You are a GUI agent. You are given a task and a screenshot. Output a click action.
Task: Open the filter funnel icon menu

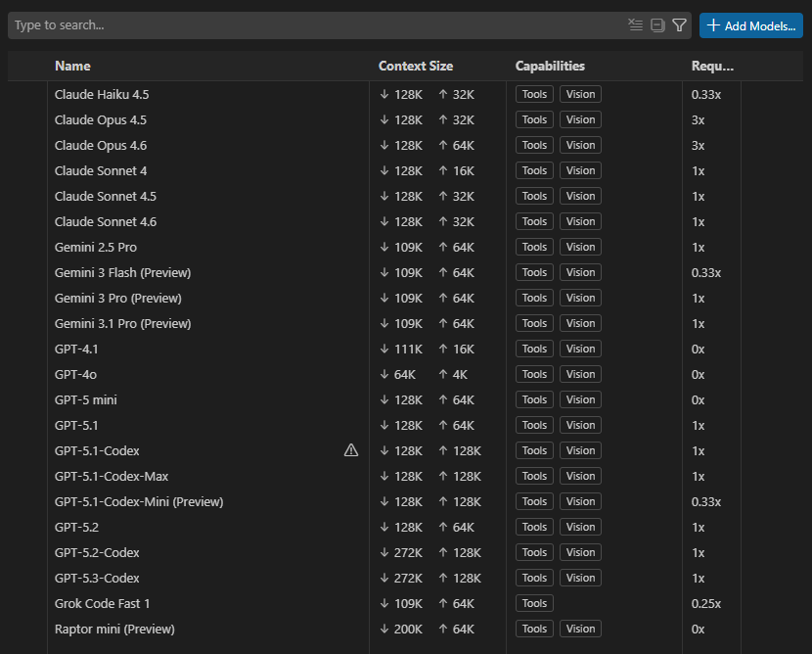pyautogui.click(x=680, y=25)
